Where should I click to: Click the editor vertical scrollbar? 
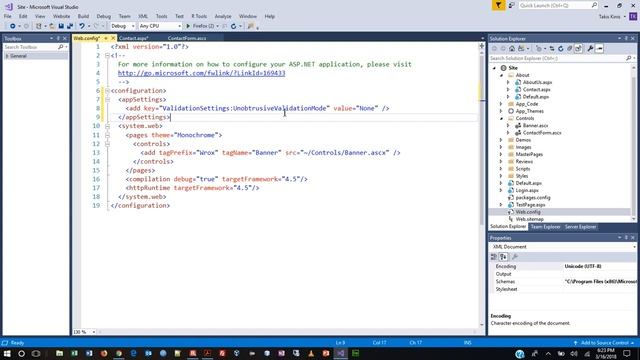point(482,188)
